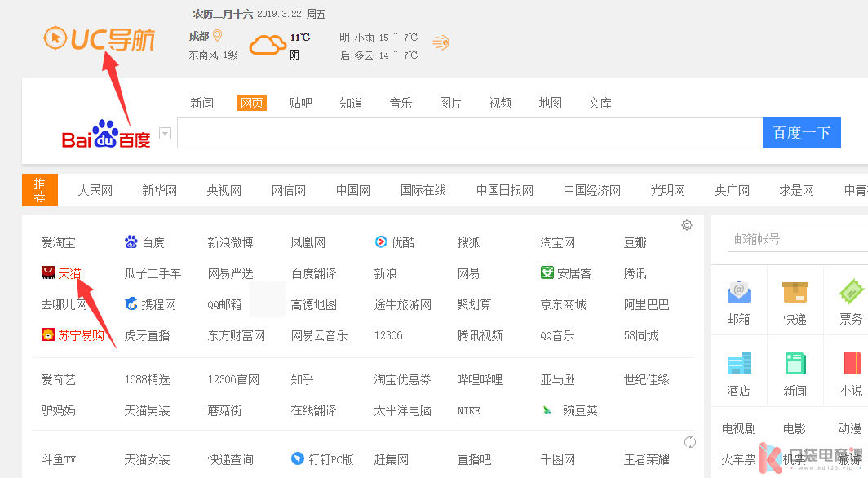Click the Baidu search text box
Viewport: 868px width, 478px height.
[x=469, y=133]
